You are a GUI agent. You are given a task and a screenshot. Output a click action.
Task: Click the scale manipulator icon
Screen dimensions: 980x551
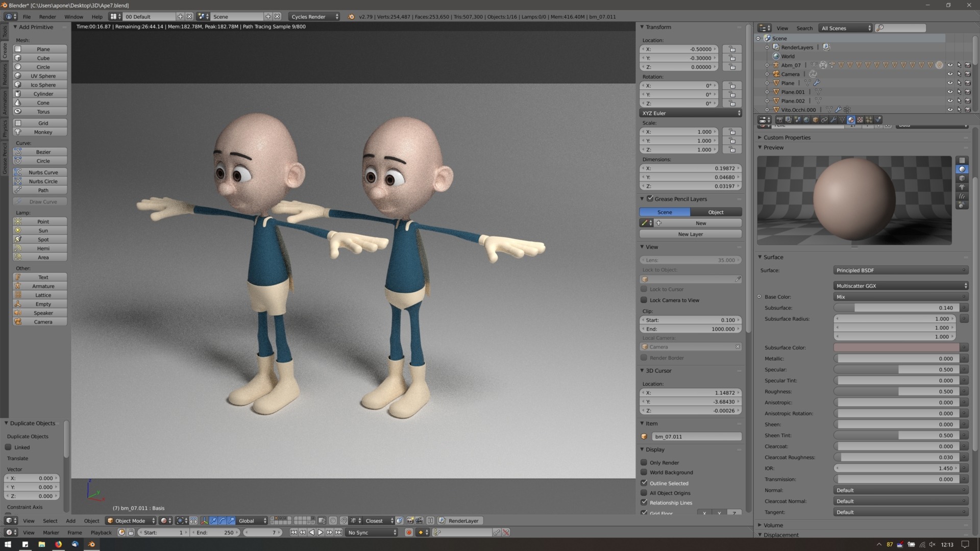tap(231, 520)
